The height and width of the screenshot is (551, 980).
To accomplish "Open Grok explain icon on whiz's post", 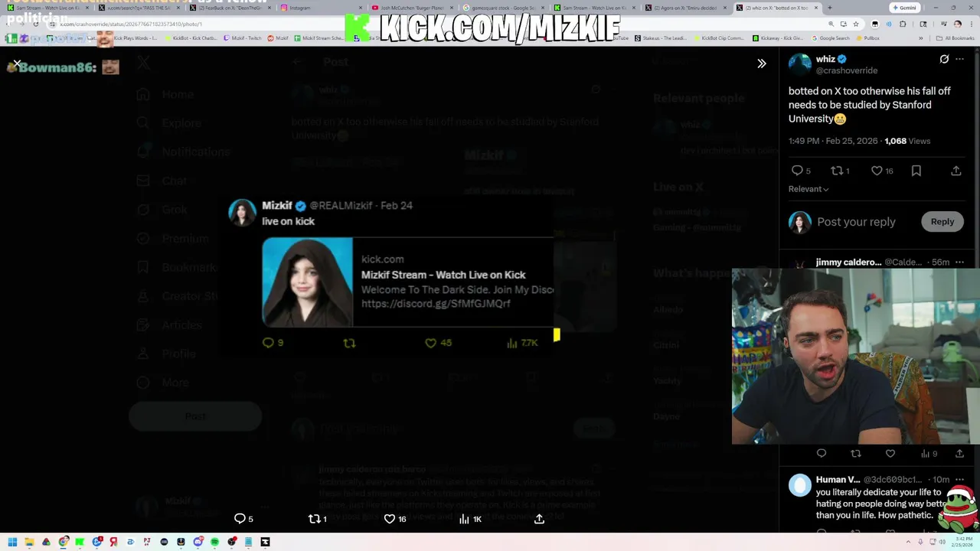I will pos(944,59).
